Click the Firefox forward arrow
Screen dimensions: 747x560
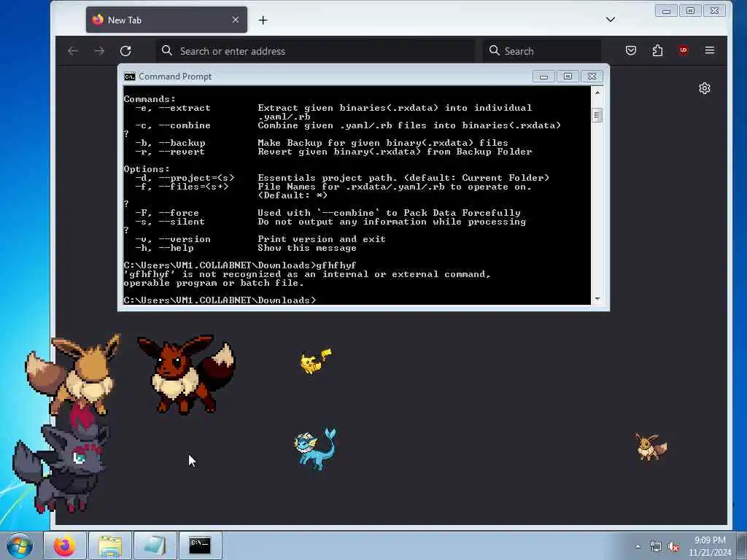pyautogui.click(x=99, y=51)
